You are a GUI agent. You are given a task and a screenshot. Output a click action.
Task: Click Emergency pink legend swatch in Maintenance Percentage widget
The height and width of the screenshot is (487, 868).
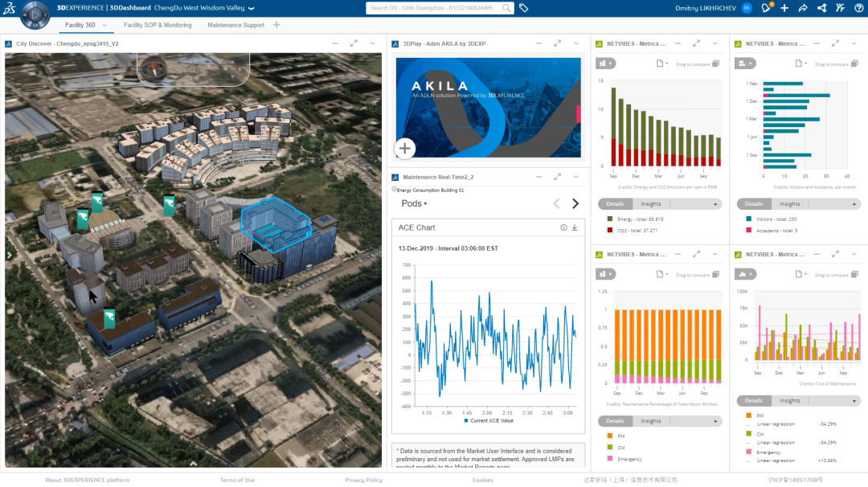click(610, 458)
